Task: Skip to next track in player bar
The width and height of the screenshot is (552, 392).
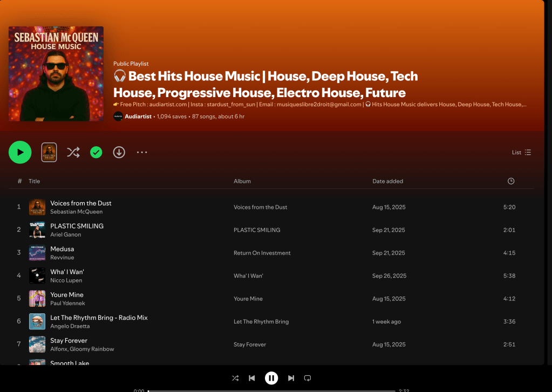Action: [291, 379]
